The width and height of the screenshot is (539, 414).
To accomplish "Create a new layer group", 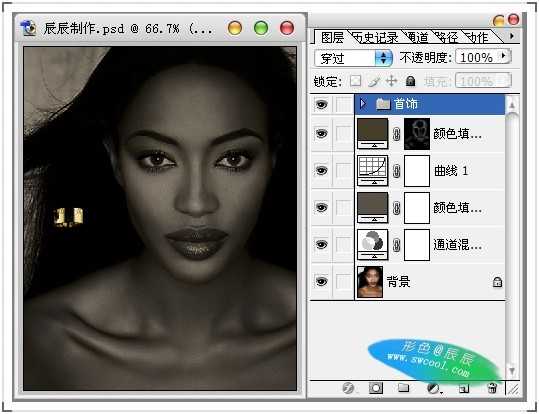I will coord(403,388).
